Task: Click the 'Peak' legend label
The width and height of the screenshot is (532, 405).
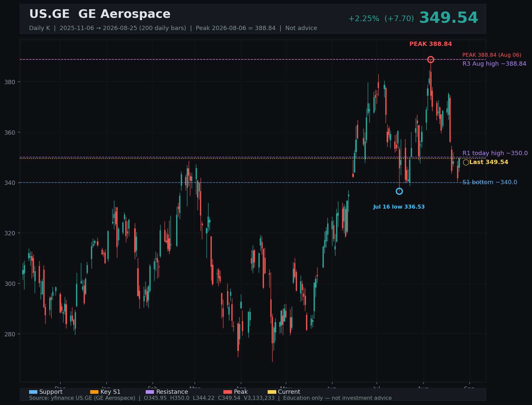Action: tap(241, 392)
